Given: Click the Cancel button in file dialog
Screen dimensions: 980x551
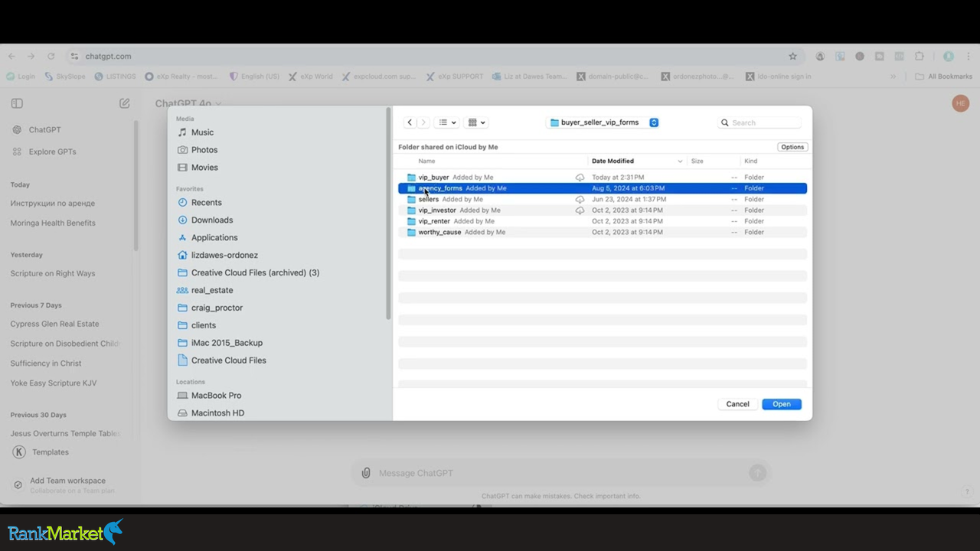Looking at the screenshot, I should point(737,404).
